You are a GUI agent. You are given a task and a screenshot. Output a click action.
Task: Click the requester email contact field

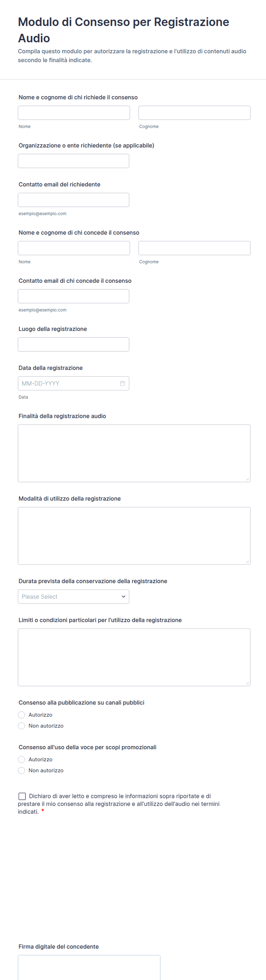(74, 200)
